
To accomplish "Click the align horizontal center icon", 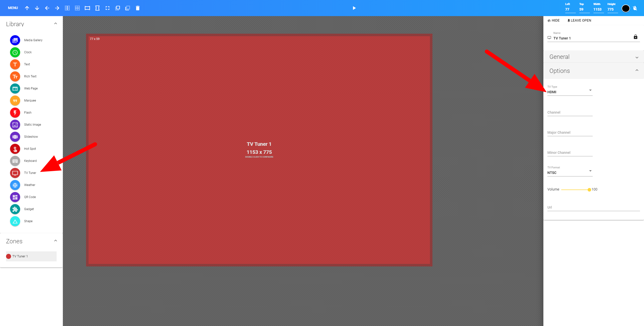I will point(77,8).
